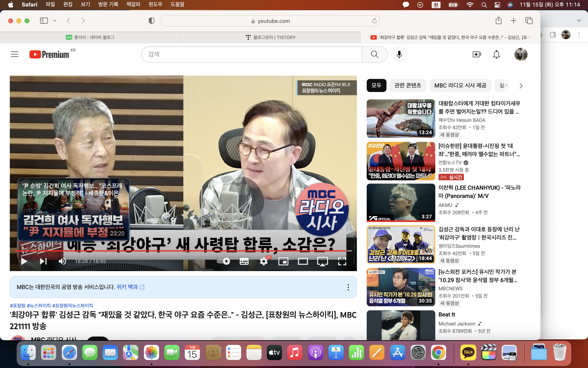Image resolution: width=588 pixels, height=368 pixels.
Task: Go back in Safari
Action: (x=69, y=21)
